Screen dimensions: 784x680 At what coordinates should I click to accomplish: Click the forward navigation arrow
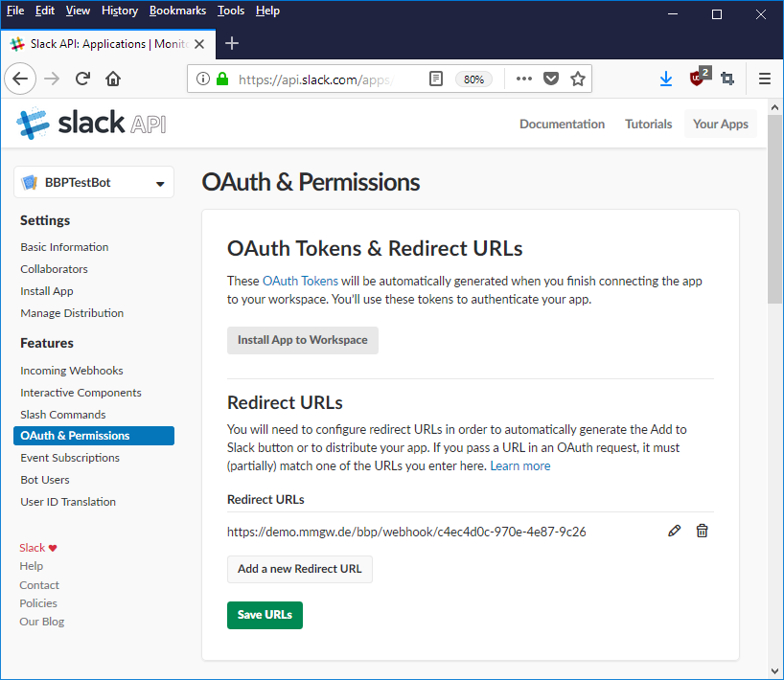click(52, 79)
